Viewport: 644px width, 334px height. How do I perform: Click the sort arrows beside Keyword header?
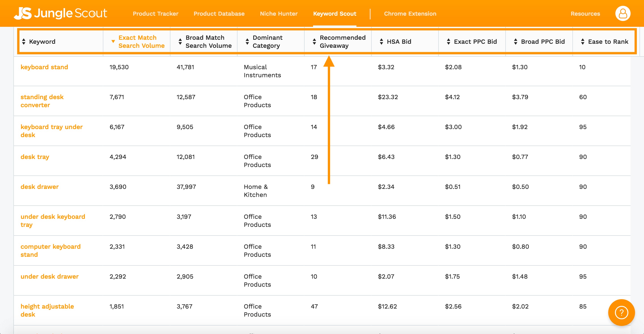click(24, 42)
